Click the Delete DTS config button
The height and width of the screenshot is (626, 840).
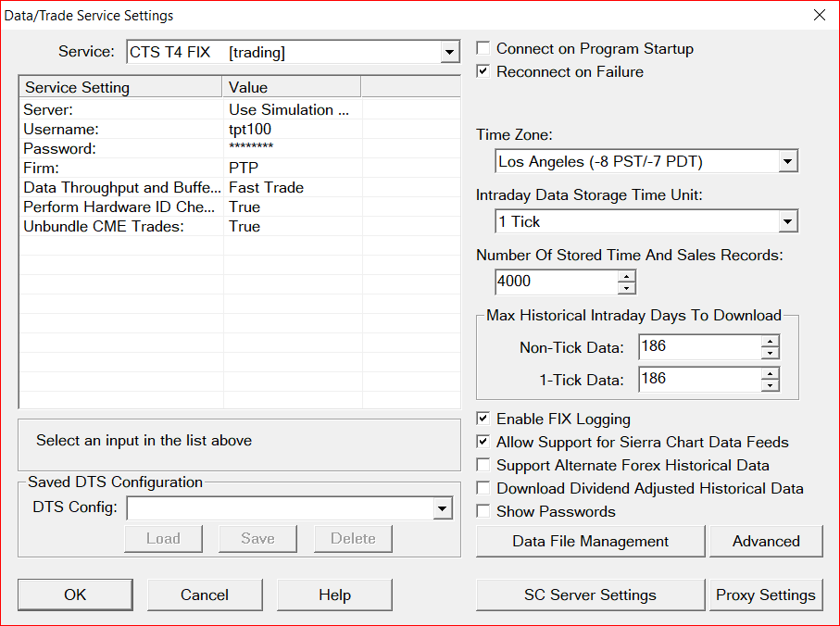tap(353, 538)
